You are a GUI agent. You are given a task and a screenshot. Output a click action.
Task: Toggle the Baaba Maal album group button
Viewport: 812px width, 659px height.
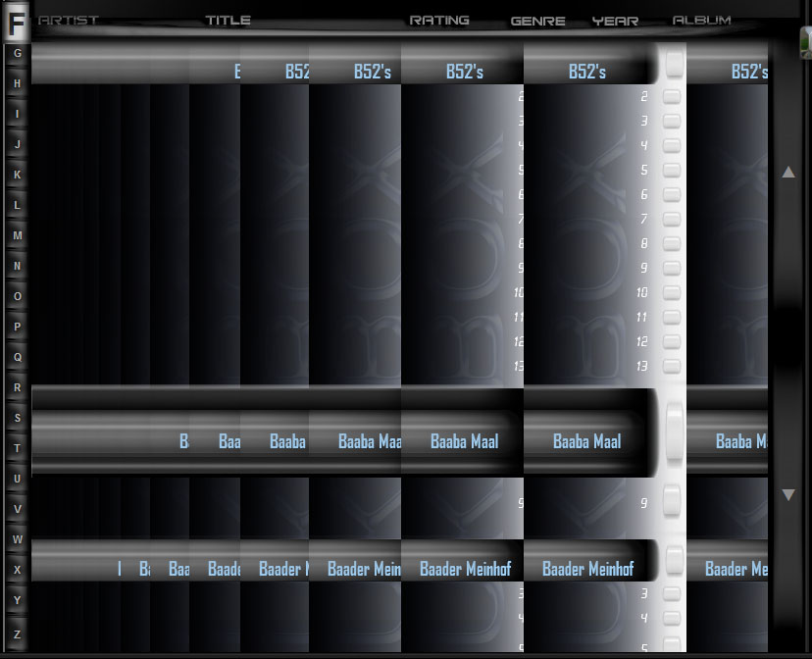pos(674,431)
